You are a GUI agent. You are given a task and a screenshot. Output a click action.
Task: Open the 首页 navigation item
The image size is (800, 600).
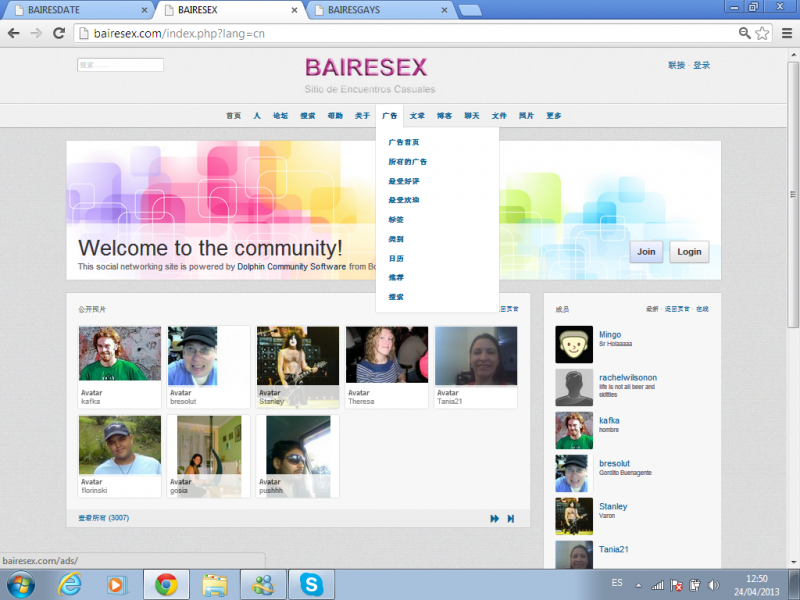click(x=233, y=116)
